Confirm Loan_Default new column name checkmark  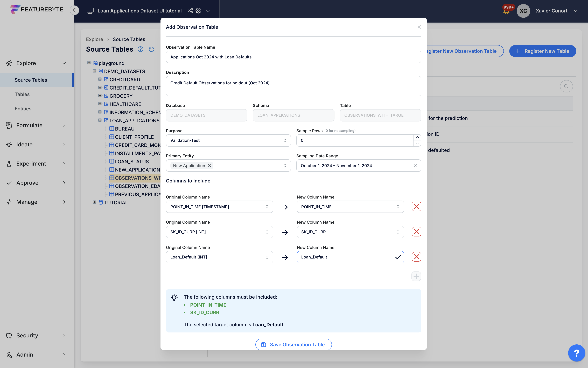(x=398, y=257)
